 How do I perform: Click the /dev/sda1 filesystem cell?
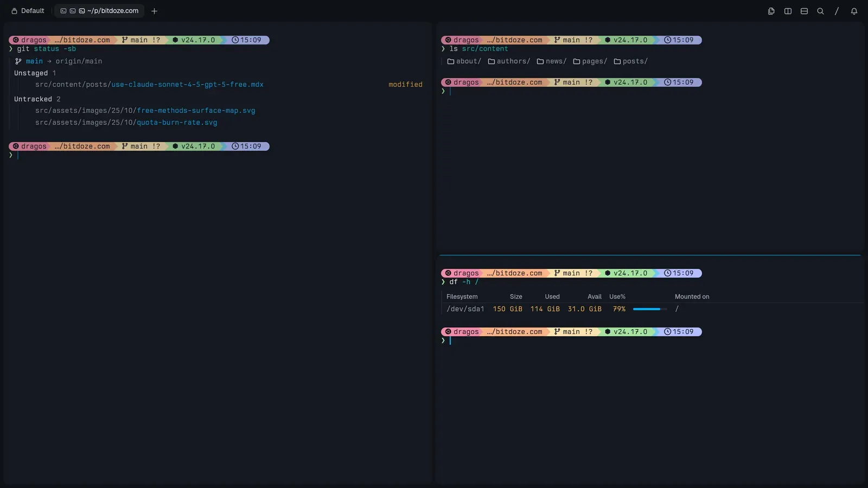[x=465, y=309]
